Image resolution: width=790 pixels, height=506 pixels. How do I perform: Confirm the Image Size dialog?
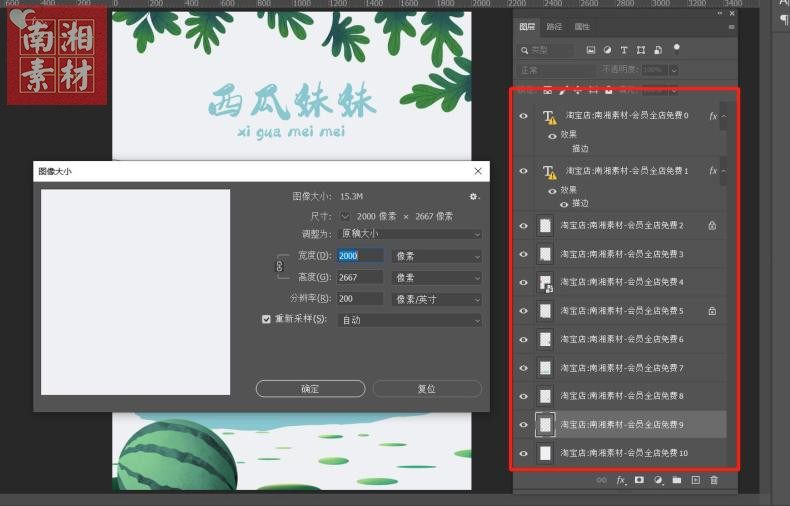click(310, 389)
